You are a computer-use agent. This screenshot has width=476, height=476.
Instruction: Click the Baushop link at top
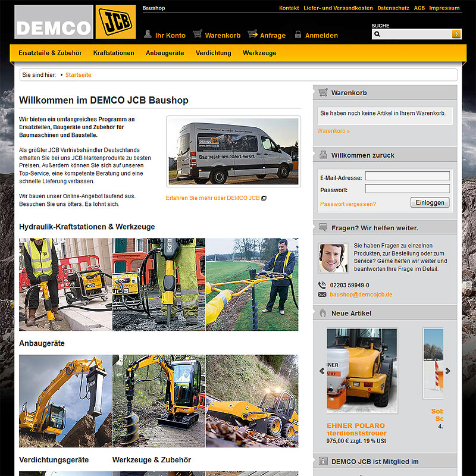pos(154,8)
